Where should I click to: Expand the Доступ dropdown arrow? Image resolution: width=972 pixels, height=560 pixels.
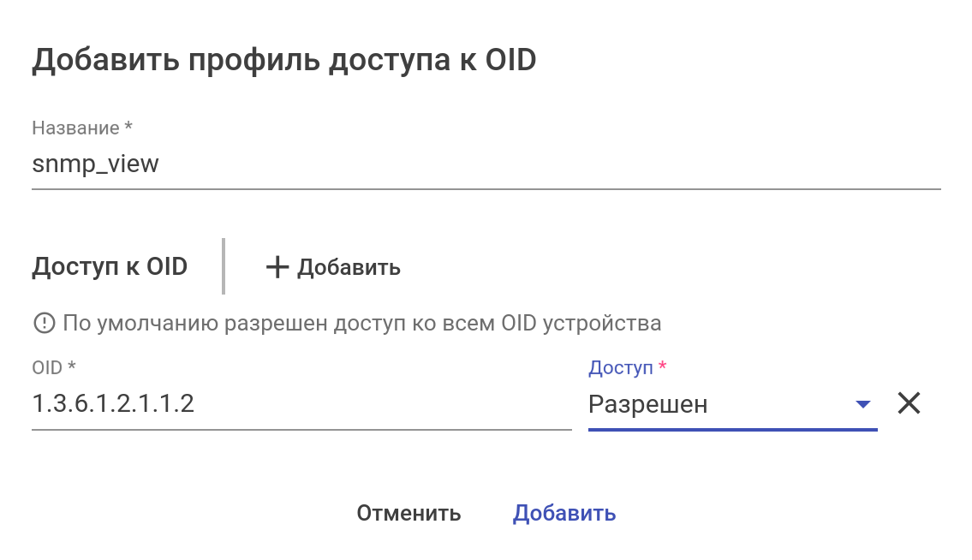[x=862, y=404]
